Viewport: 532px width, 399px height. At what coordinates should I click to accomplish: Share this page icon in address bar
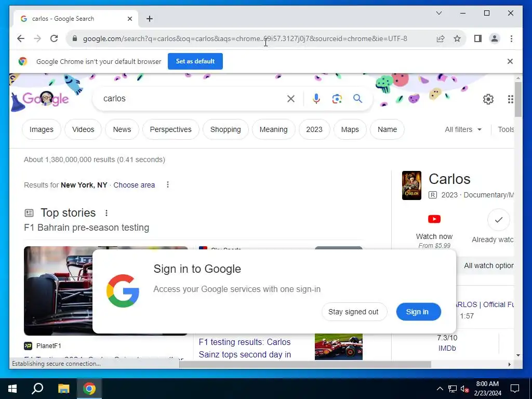[x=441, y=38]
